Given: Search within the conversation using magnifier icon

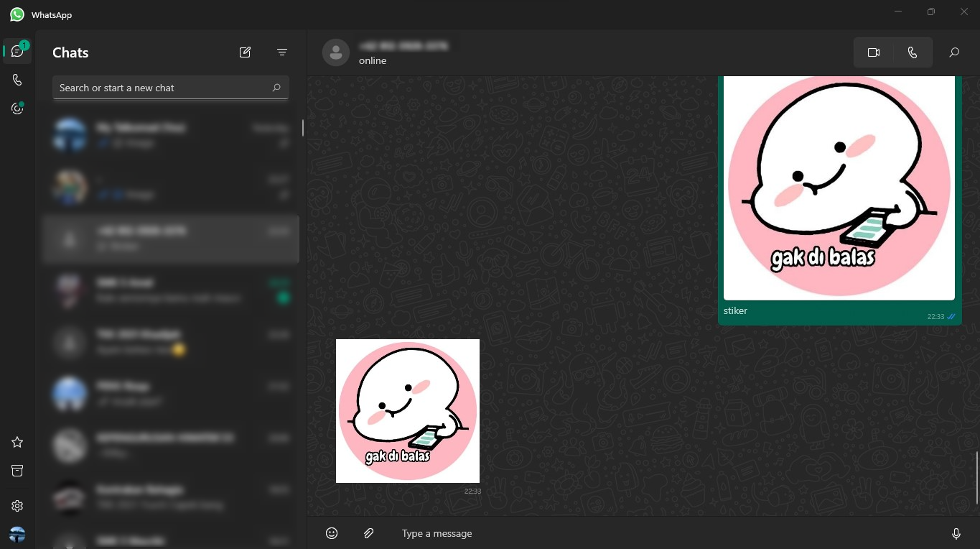Looking at the screenshot, I should pyautogui.click(x=954, y=52).
